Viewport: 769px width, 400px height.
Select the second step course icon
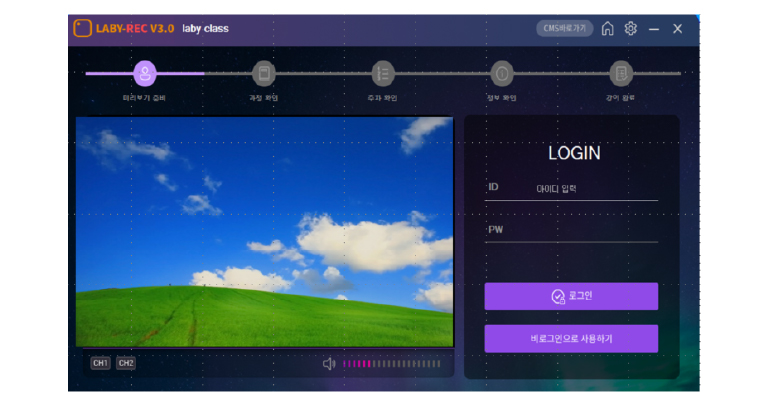(x=263, y=73)
